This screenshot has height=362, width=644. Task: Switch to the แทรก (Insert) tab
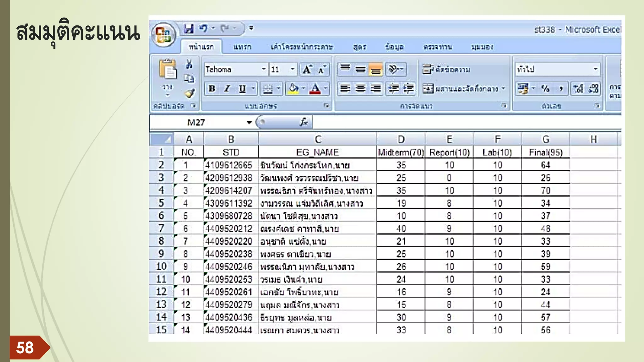coord(242,47)
